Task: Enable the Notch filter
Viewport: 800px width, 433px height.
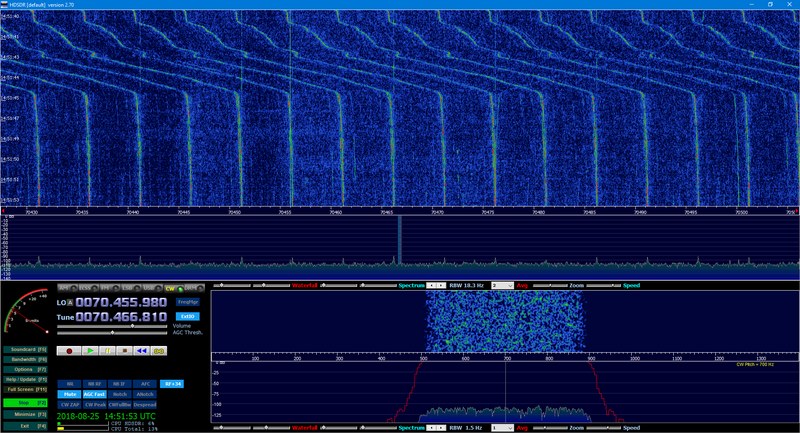Action: (119, 394)
